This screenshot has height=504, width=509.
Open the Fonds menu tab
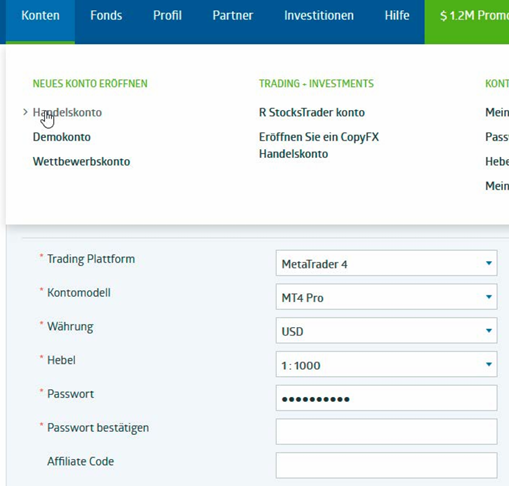106,16
